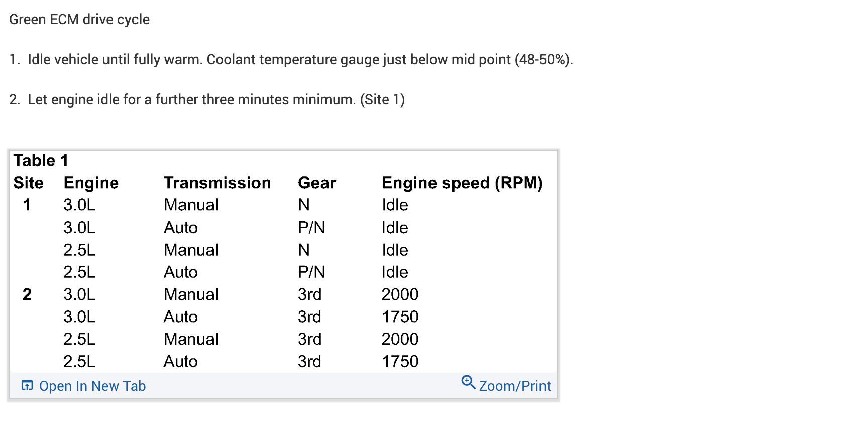Click the N gear cell for Site 1 3.0L Manual

[304, 205]
